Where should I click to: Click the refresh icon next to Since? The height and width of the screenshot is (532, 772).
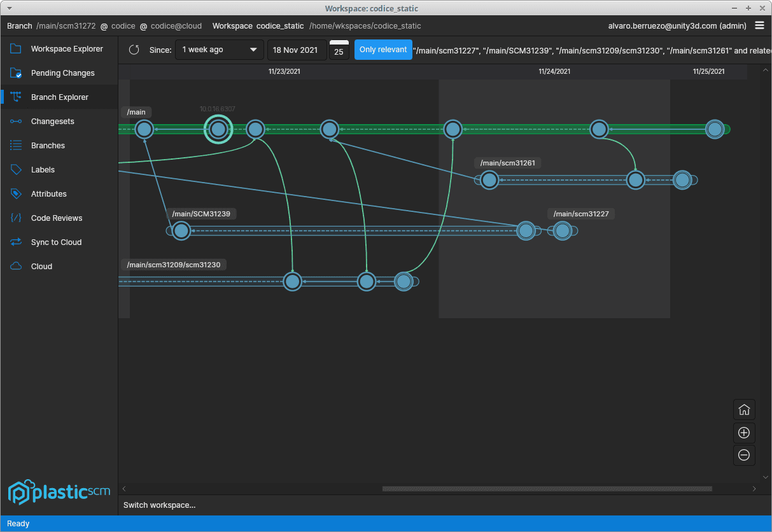click(134, 49)
